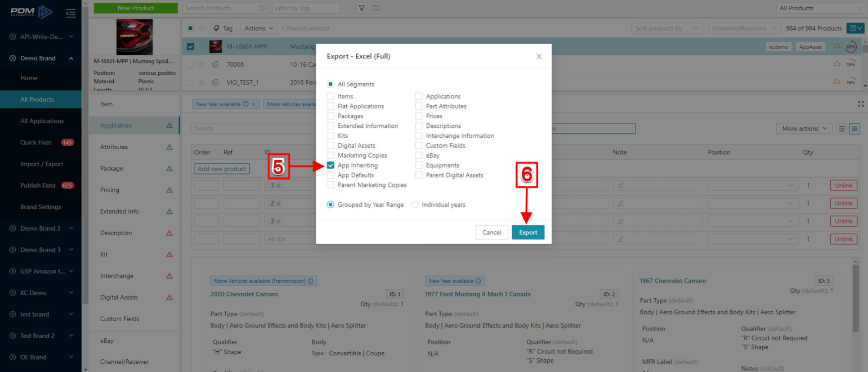Star the product VIO_TEST_1
Screen dimensions: 868x372
point(202,82)
